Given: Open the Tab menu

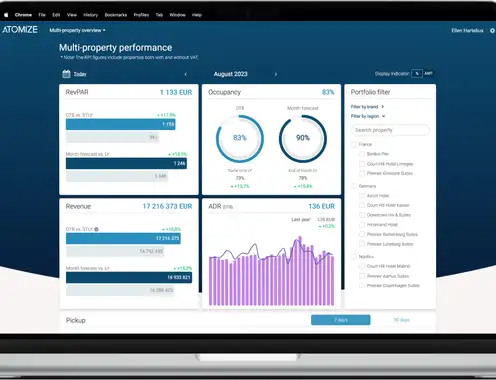Looking at the screenshot, I should pos(159,15).
